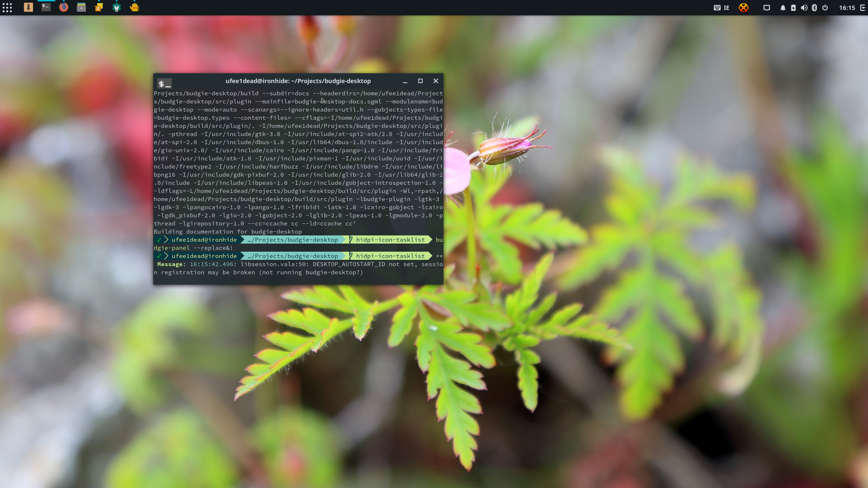Open the volume speaker control

[804, 8]
